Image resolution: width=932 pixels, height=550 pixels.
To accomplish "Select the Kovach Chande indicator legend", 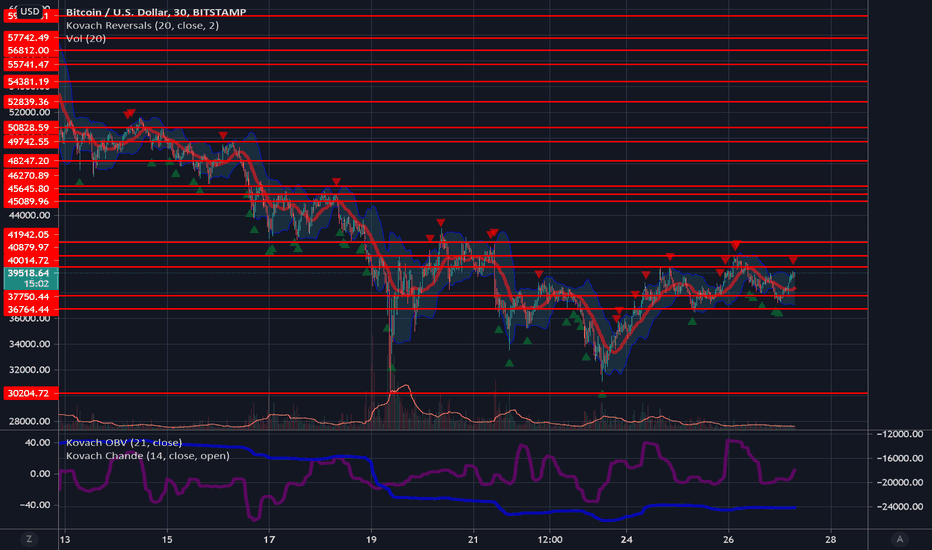I will [x=147, y=455].
